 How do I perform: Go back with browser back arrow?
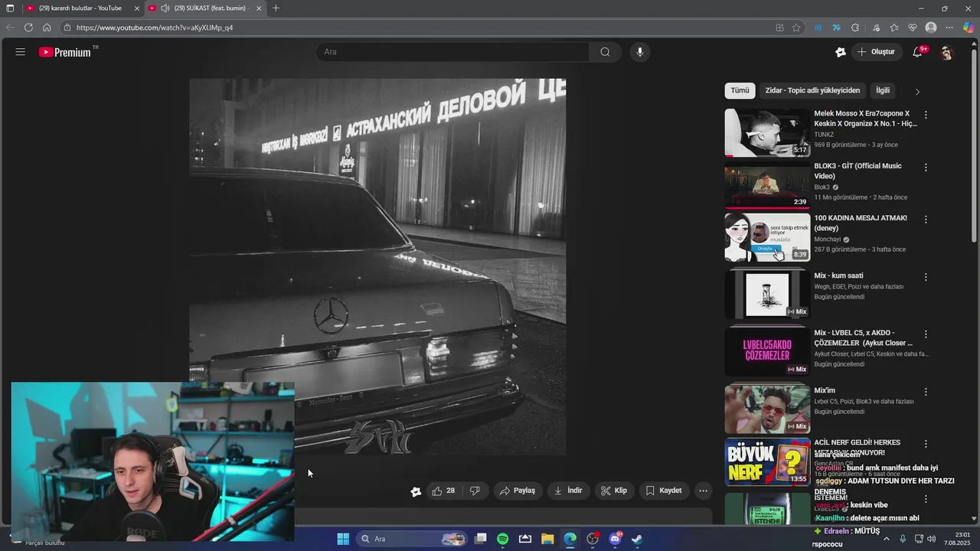(x=10, y=28)
